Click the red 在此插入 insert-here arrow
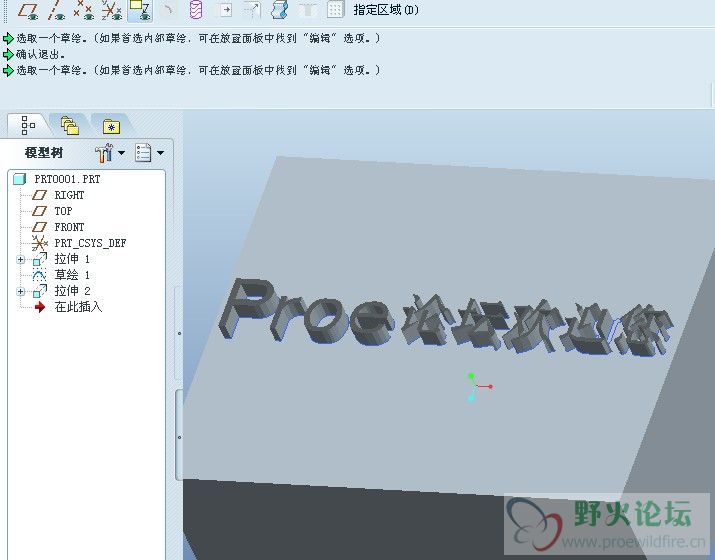Screen dimensions: 715x560 point(40,307)
